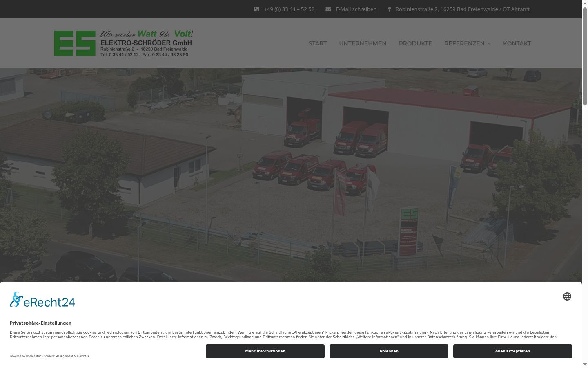This screenshot has width=588, height=368.
Task: Open language selector globe icon
Action: tap(567, 296)
